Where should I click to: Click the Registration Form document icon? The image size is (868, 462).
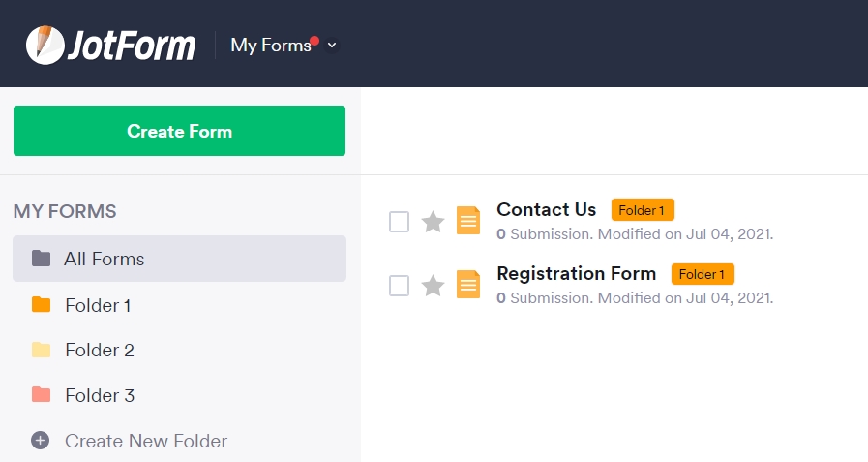tap(467, 284)
